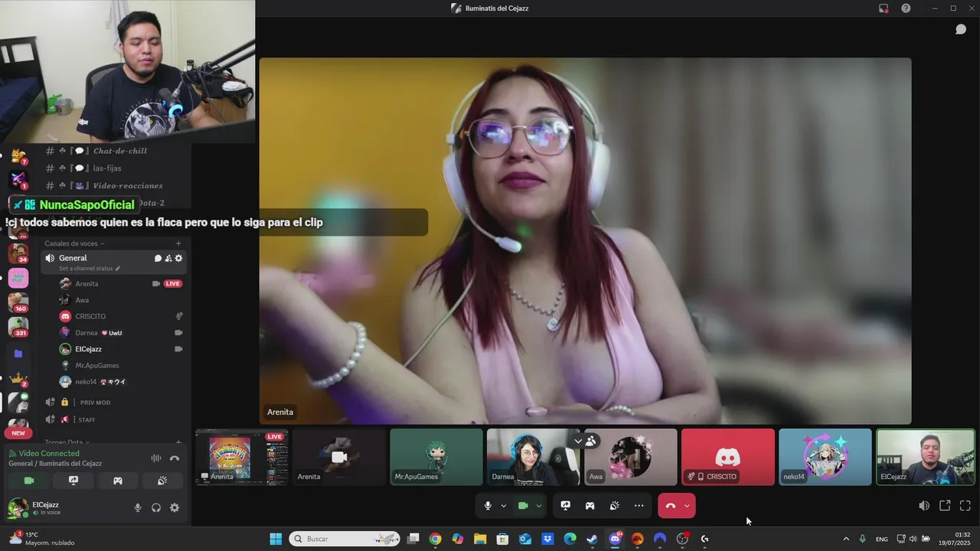Mute microphone in call control bar
The height and width of the screenshot is (551, 980).
[488, 506]
